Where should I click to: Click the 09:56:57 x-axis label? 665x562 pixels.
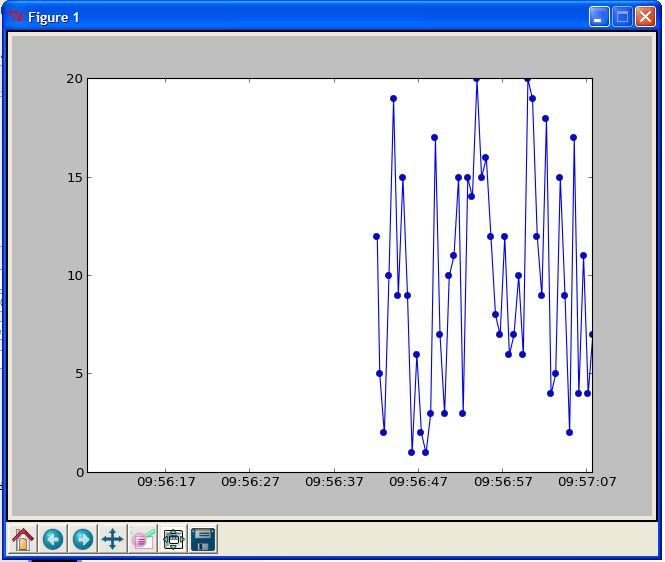(x=503, y=482)
